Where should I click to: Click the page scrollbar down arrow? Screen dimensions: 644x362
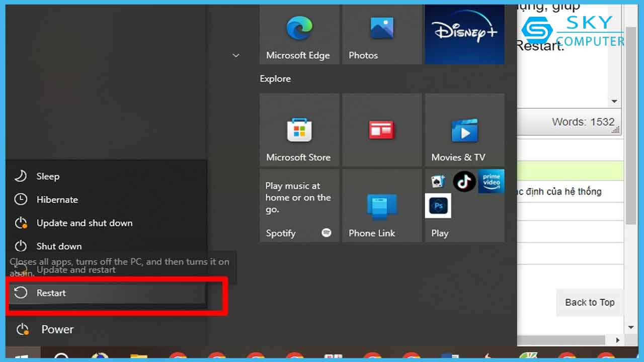[x=631, y=328]
